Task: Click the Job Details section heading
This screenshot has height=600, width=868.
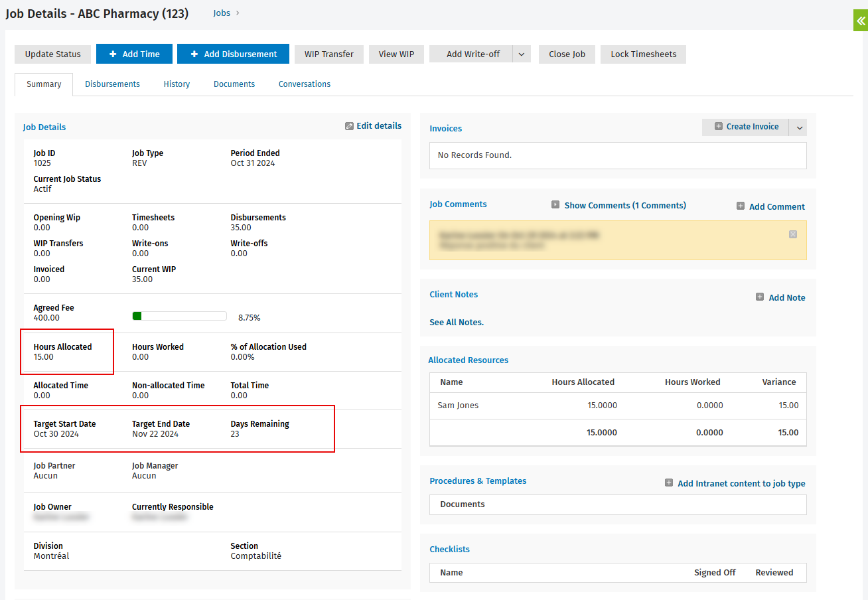Action: (x=44, y=127)
